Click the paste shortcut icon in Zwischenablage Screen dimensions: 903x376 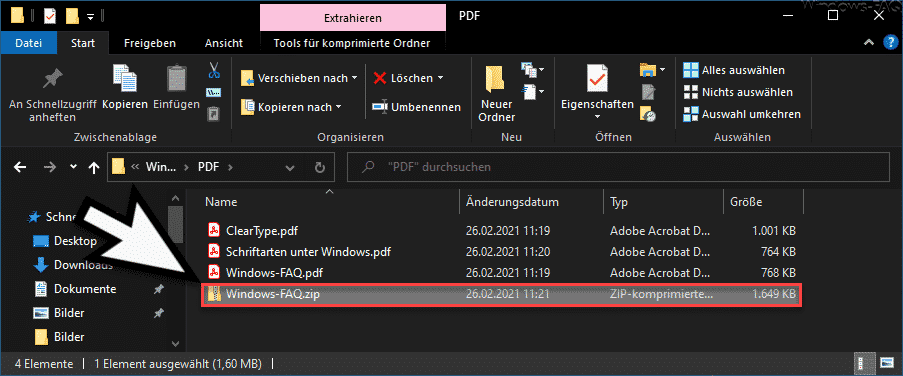coord(214,113)
